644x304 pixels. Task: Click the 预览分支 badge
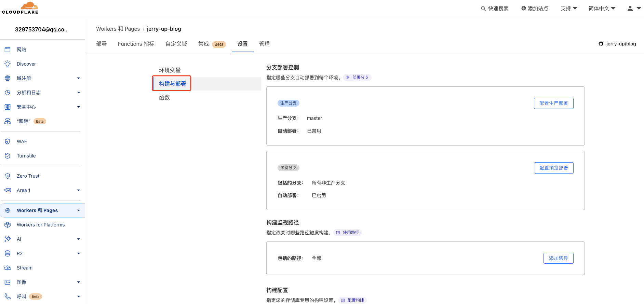(289, 168)
